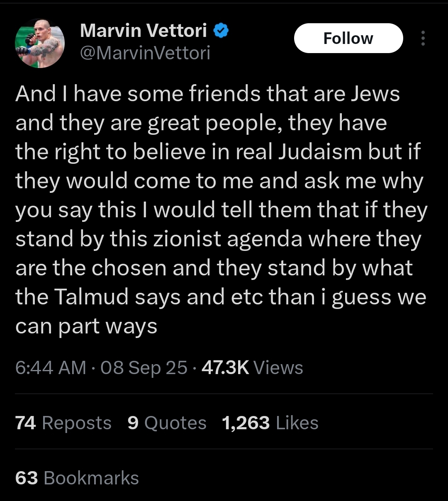Click the 63 Bookmarks count
The height and width of the screenshot is (501, 448).
click(77, 478)
